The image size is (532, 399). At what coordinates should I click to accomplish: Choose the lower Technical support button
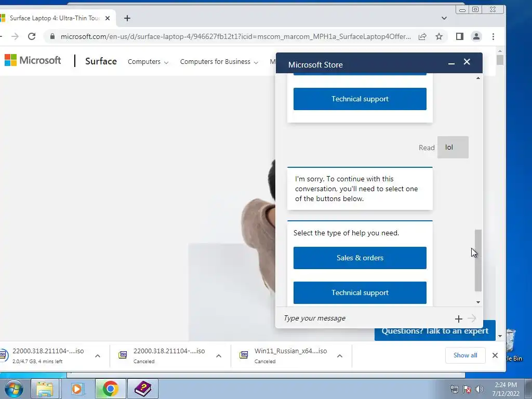[x=360, y=293]
